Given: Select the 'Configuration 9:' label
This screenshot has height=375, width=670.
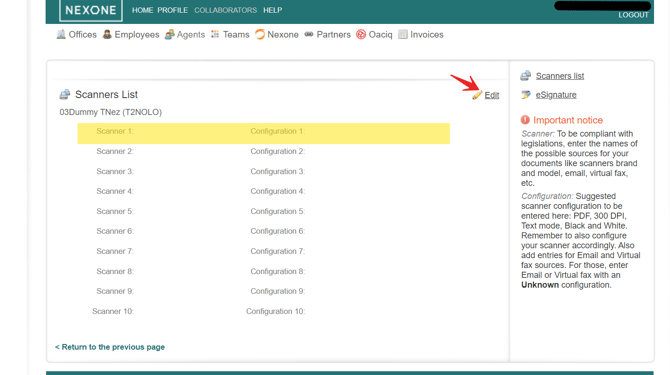Looking at the screenshot, I should click(277, 291).
